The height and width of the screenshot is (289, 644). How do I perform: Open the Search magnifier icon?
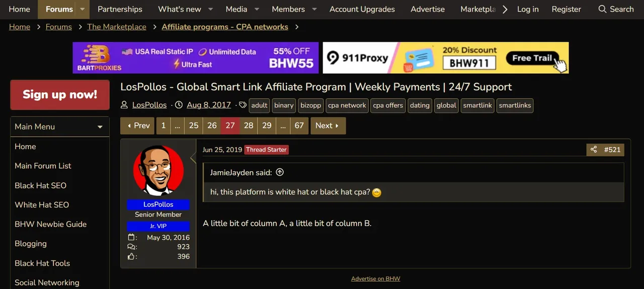(602, 9)
